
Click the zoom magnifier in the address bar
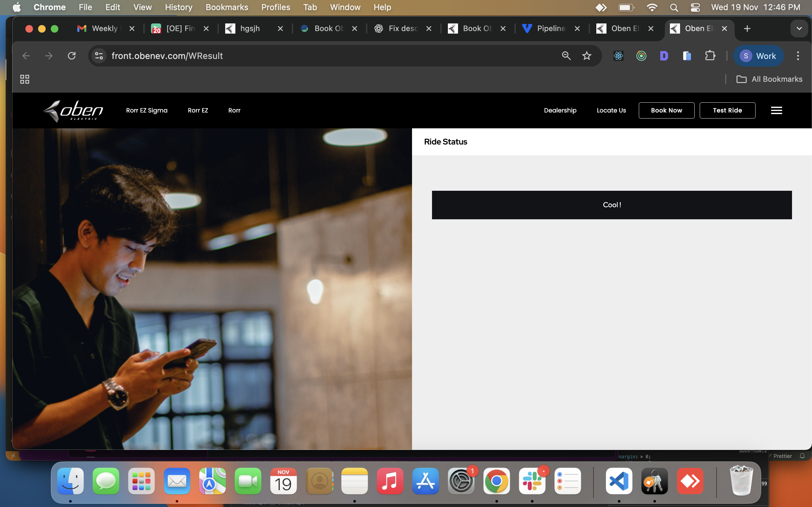click(x=566, y=56)
